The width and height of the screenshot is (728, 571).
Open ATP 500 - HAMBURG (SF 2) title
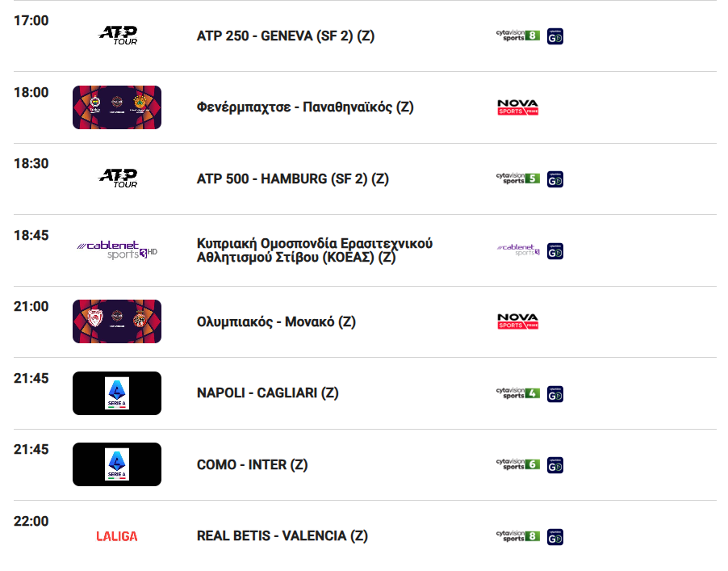pos(292,178)
